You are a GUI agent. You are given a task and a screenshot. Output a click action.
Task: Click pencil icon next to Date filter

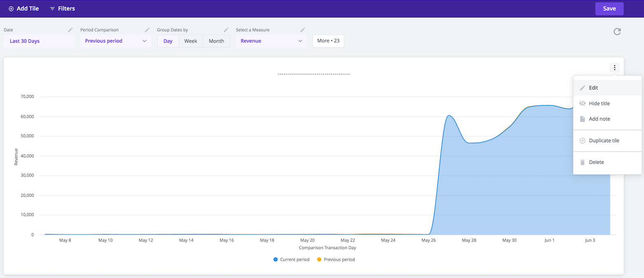70,30
